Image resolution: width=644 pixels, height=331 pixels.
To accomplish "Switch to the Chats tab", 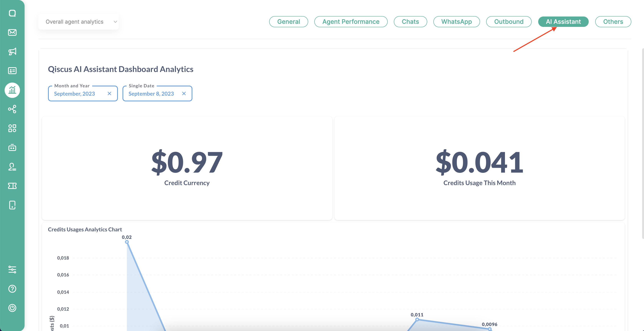I will coord(410,22).
